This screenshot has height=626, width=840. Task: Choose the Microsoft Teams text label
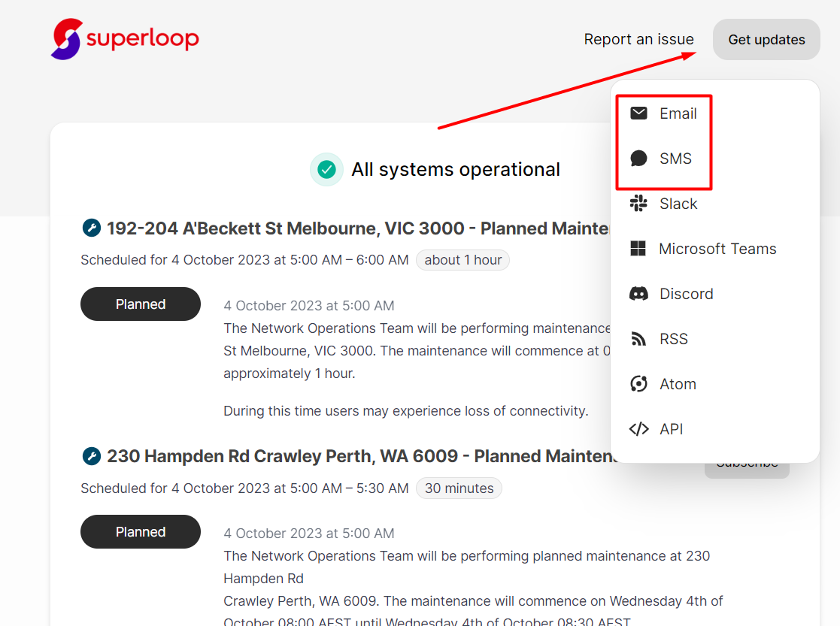click(x=717, y=249)
